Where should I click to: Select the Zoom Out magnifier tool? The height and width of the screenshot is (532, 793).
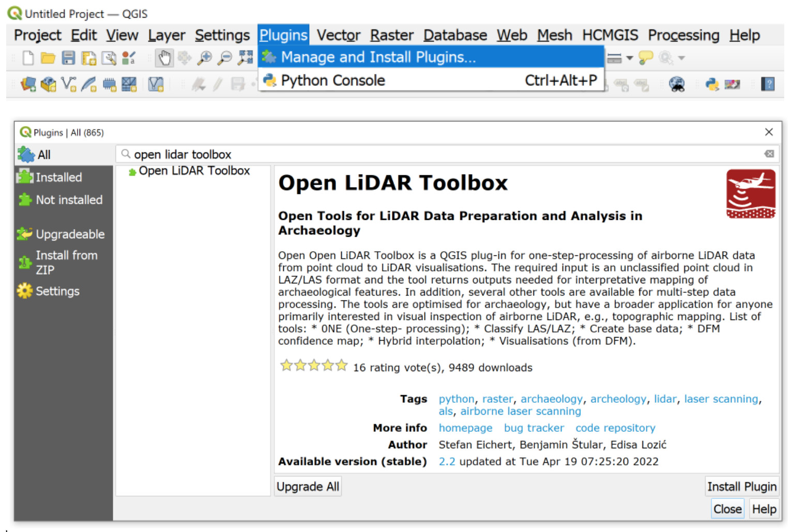coord(225,58)
